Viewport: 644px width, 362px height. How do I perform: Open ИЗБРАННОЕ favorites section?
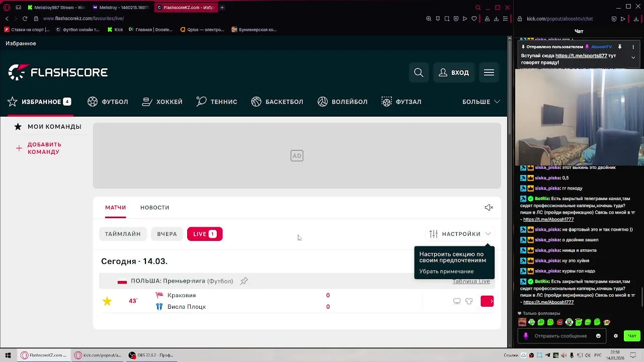[39, 102]
